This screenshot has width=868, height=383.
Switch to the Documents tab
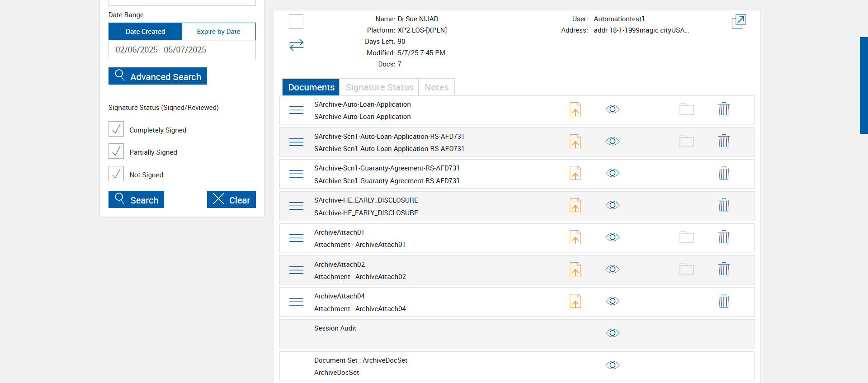[311, 87]
